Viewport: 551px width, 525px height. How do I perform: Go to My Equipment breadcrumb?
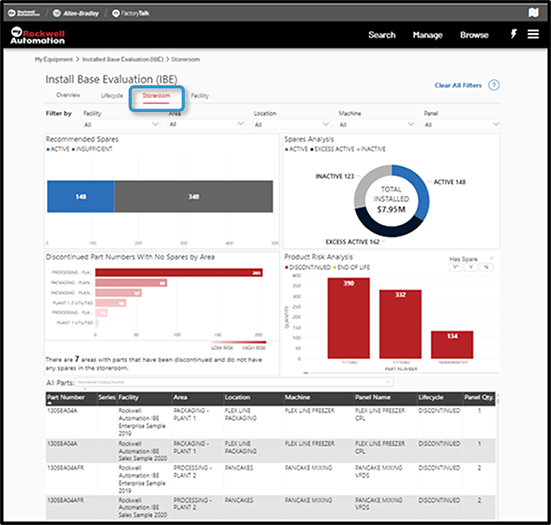pyautogui.click(x=54, y=59)
